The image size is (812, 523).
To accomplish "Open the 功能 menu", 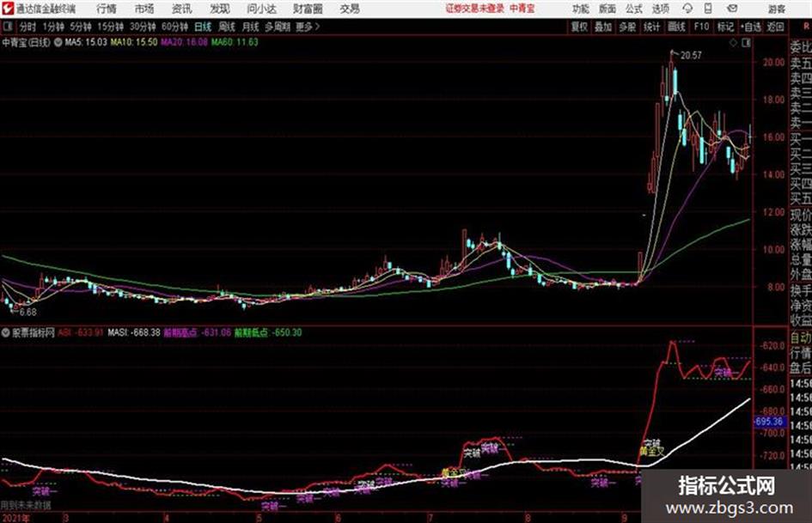I will [581, 9].
